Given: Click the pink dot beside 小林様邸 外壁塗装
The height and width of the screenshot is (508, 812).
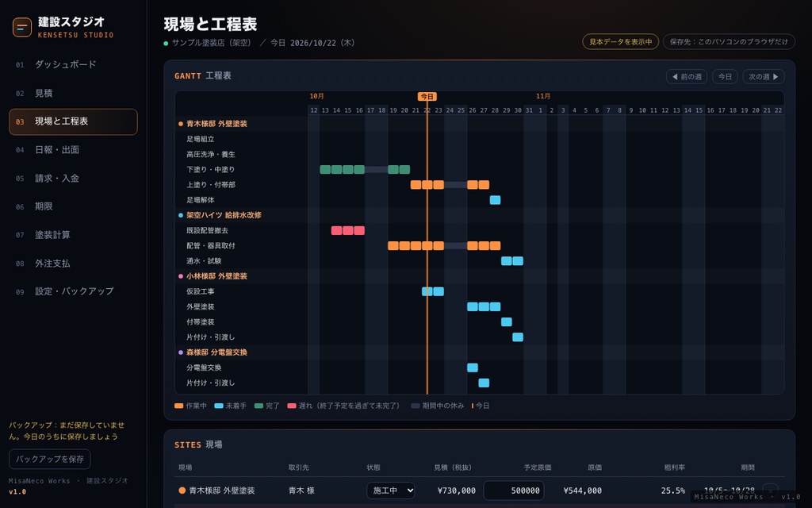Looking at the screenshot, I should 181,276.
